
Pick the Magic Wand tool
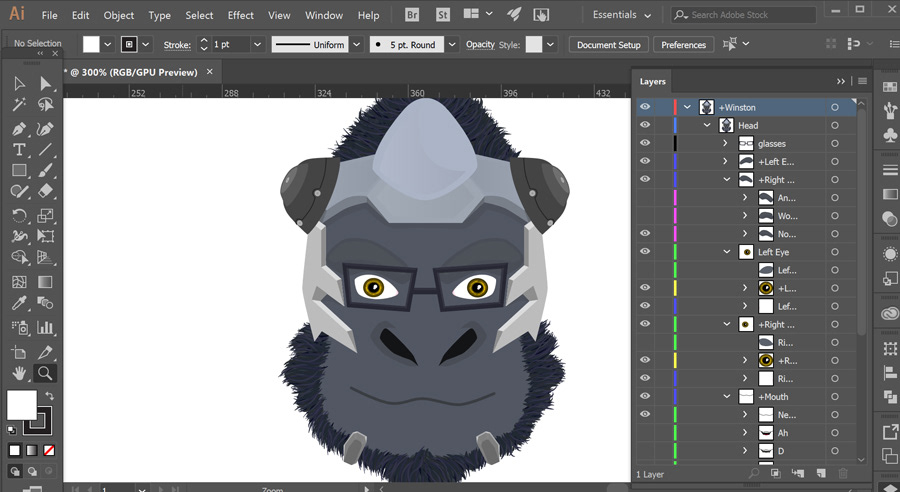(19, 104)
